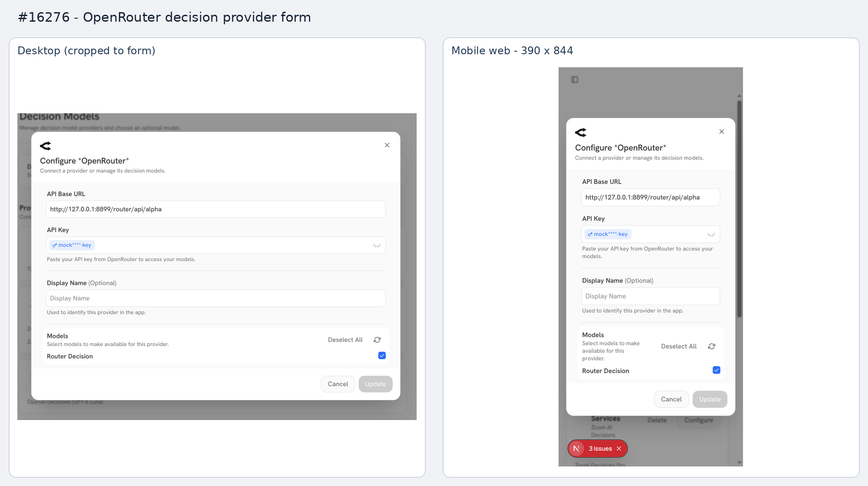The height and width of the screenshot is (486, 868).
Task: Click mobile 'Router Decision' model label
Action: [x=605, y=371]
